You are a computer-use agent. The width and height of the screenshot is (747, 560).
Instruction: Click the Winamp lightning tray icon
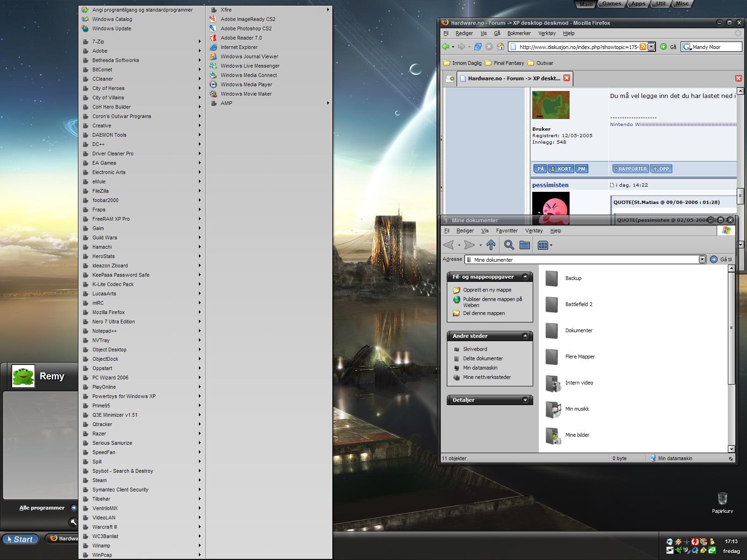tap(678, 542)
